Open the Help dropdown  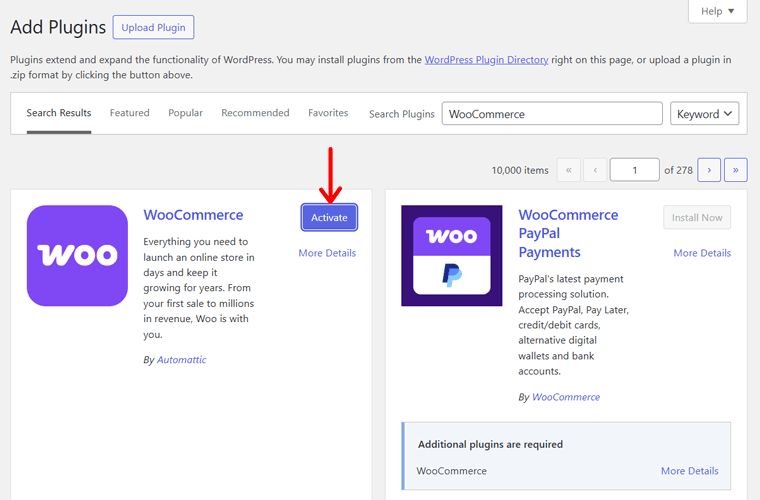click(x=717, y=11)
